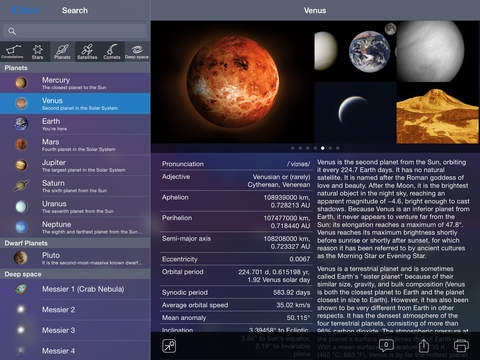480x360 pixels.
Task: Click the Earth globe icon in list
Action: pos(21,124)
